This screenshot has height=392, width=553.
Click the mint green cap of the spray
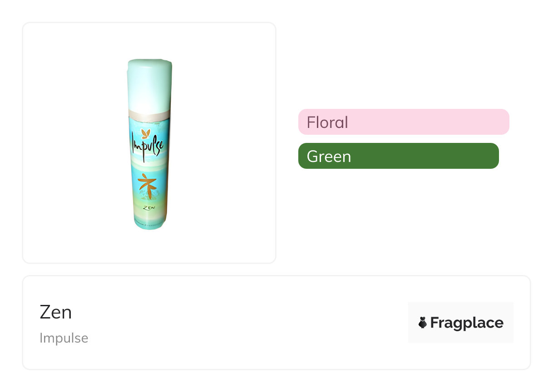(149, 84)
